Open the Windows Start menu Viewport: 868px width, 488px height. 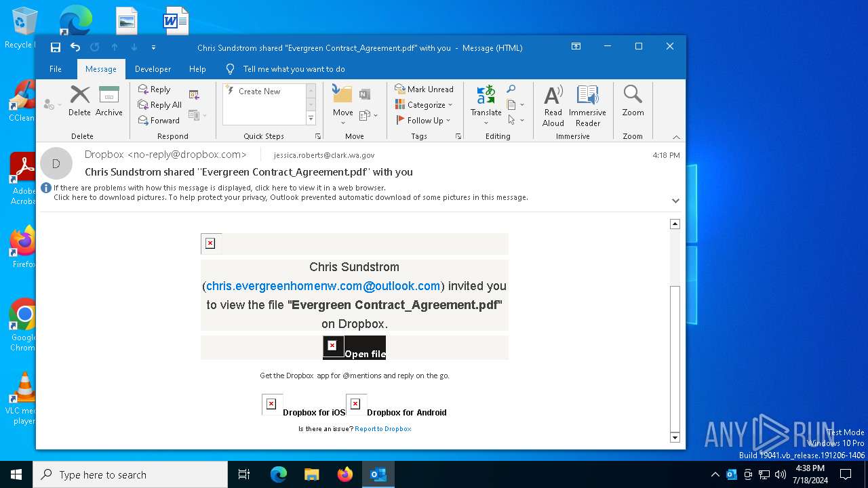(16, 474)
